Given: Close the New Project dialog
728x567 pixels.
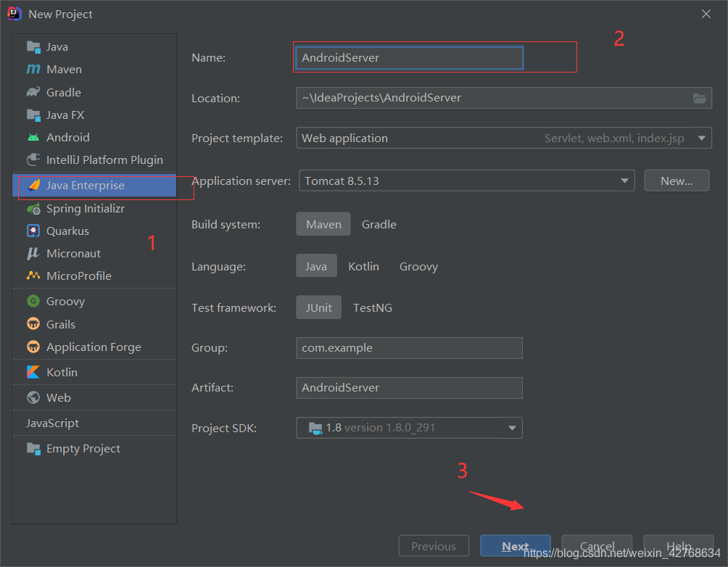Looking at the screenshot, I should [x=706, y=14].
